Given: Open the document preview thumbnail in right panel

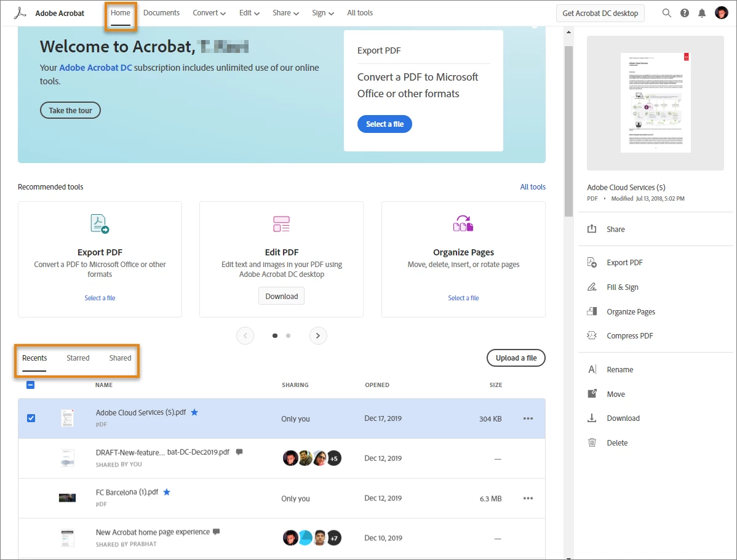Looking at the screenshot, I should pyautogui.click(x=655, y=103).
